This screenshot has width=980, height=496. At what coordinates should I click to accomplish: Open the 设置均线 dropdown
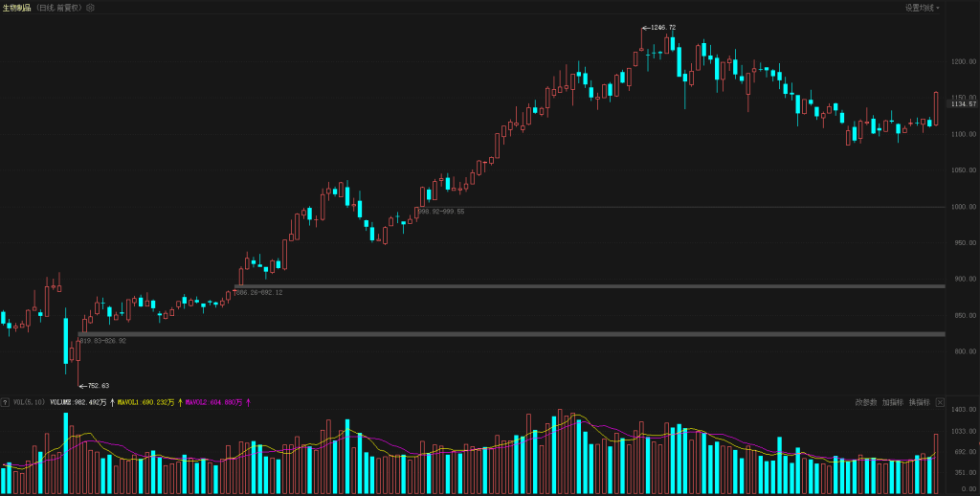click(923, 8)
